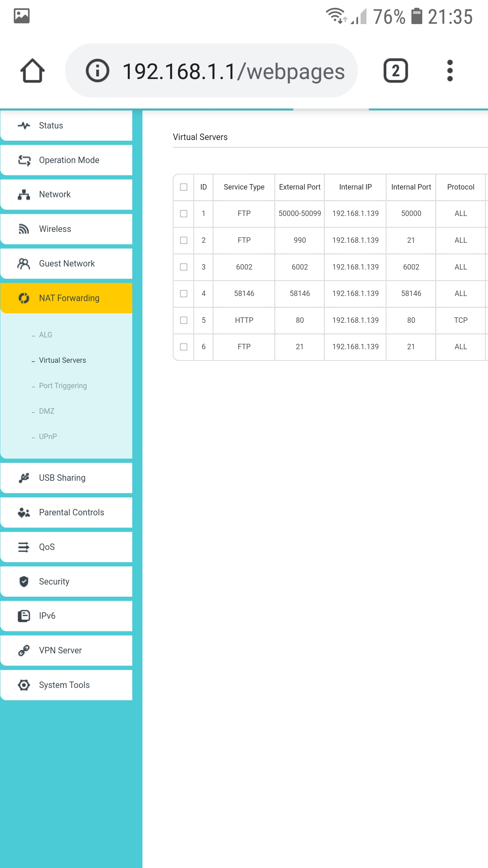Open the USB Sharing menu
Screen dimensions: 488x868
pyautogui.click(x=66, y=478)
